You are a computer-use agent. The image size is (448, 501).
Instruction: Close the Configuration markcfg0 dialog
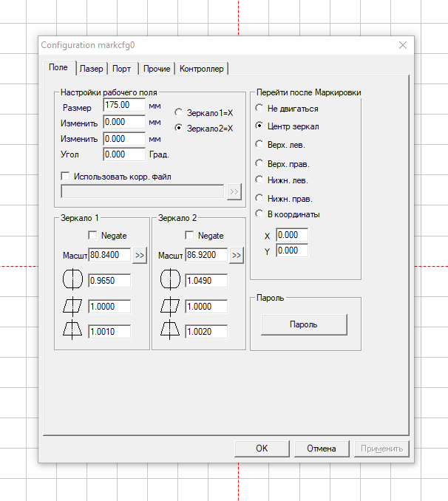403,45
